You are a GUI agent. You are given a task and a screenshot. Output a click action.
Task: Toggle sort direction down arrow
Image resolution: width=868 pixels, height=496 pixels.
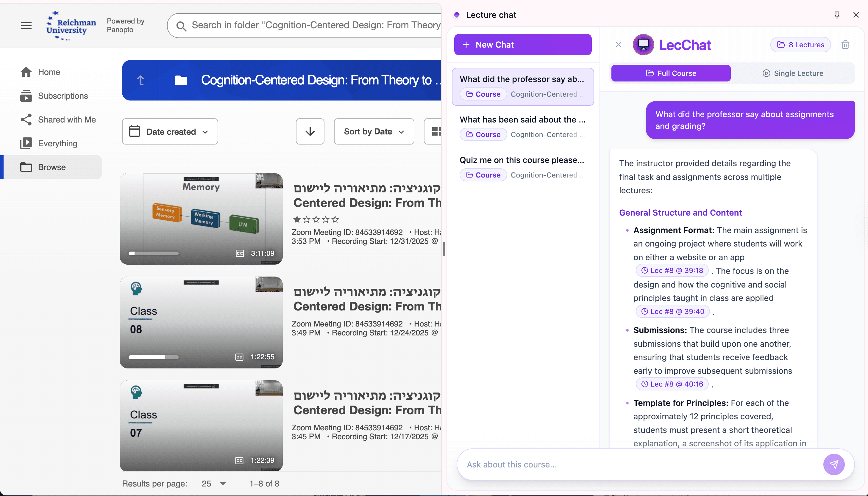click(310, 131)
